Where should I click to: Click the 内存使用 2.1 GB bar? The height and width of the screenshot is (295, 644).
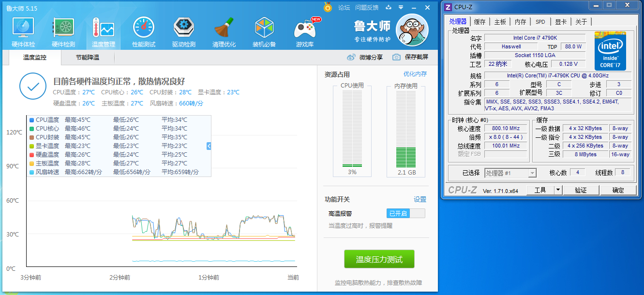[406, 129]
